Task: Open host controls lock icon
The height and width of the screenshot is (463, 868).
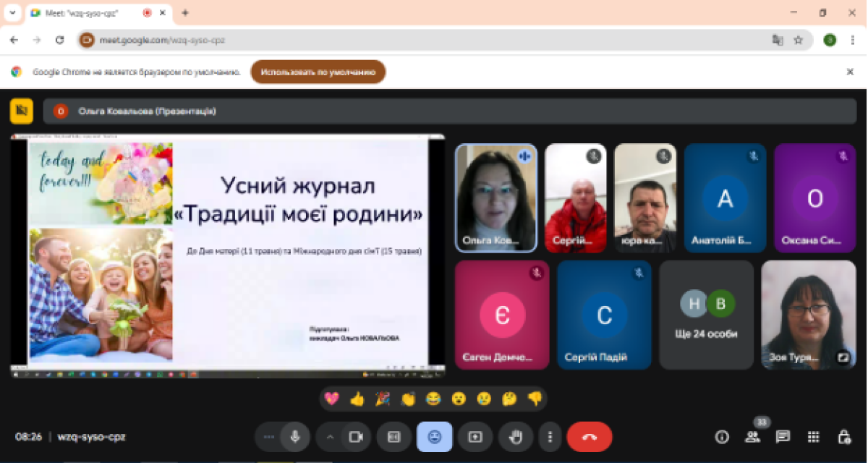Action: (x=843, y=437)
